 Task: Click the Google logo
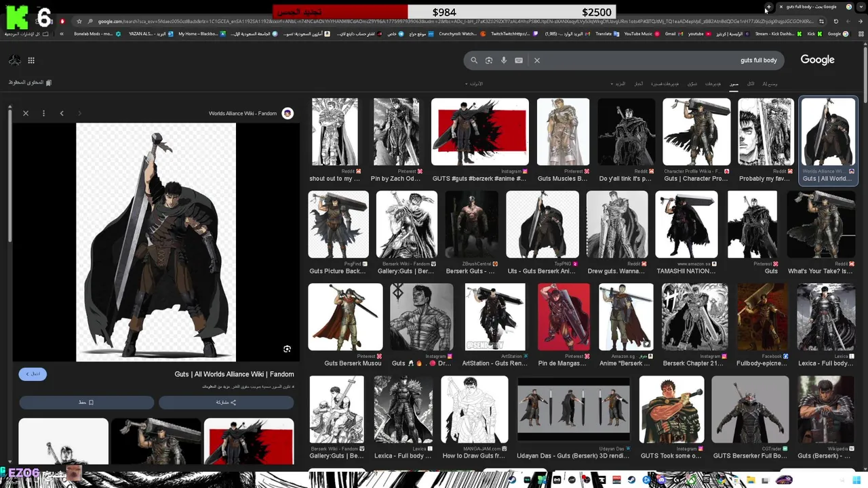(817, 60)
